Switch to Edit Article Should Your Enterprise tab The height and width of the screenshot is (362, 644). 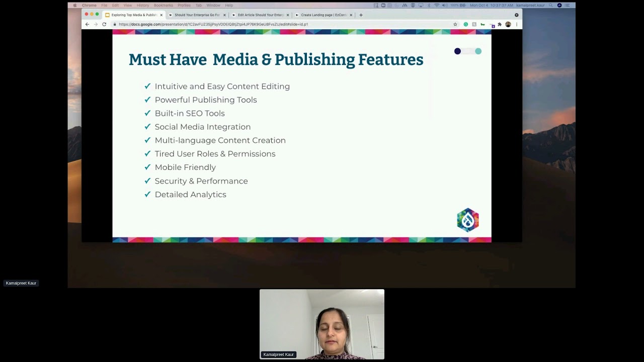tap(260, 15)
